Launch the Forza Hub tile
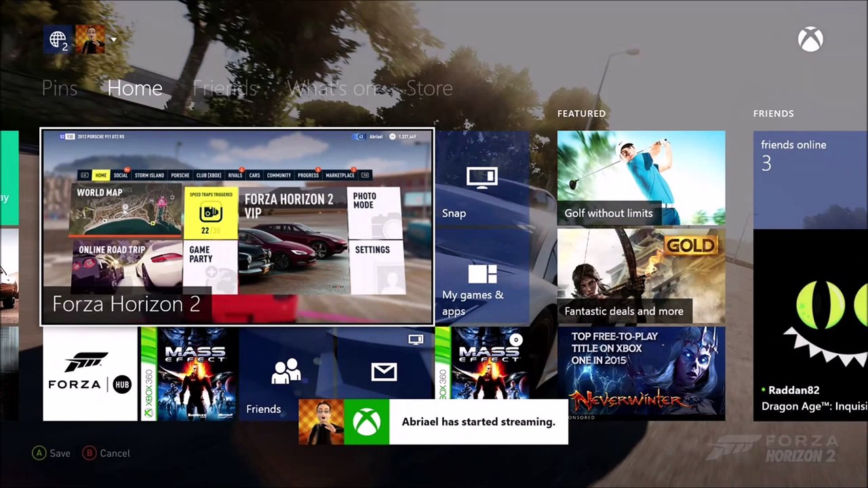 tap(90, 373)
